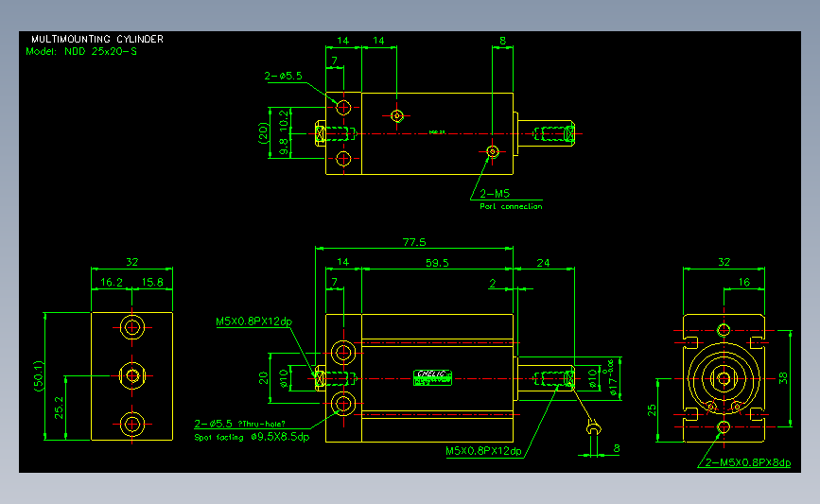Select the MULTIMOUNTING CYLINDER title text
The width and height of the screenshot is (820, 504).
(97, 39)
